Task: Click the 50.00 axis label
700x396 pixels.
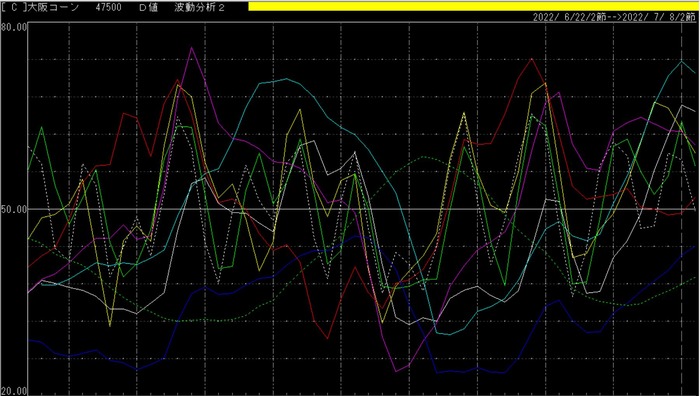Action: pos(14,208)
